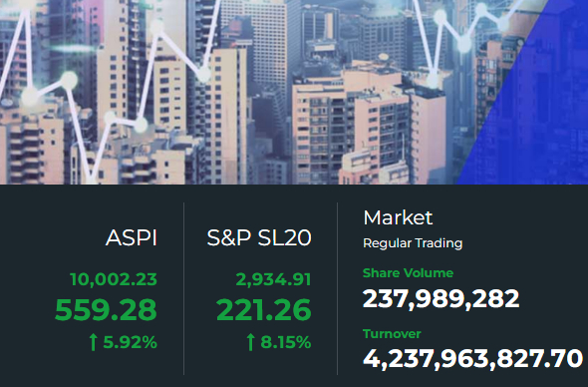This screenshot has height=387, width=588.
Task: Click the Market heading
Action: (398, 217)
